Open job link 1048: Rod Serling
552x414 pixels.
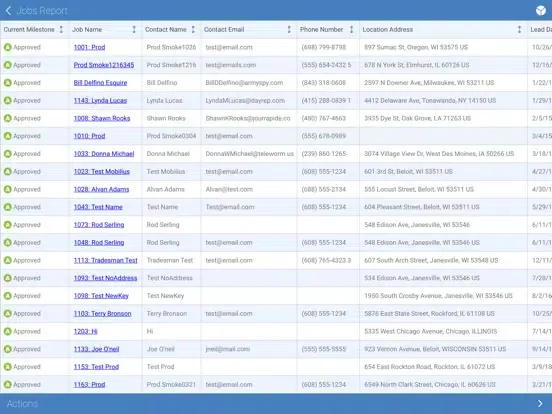tap(99, 243)
